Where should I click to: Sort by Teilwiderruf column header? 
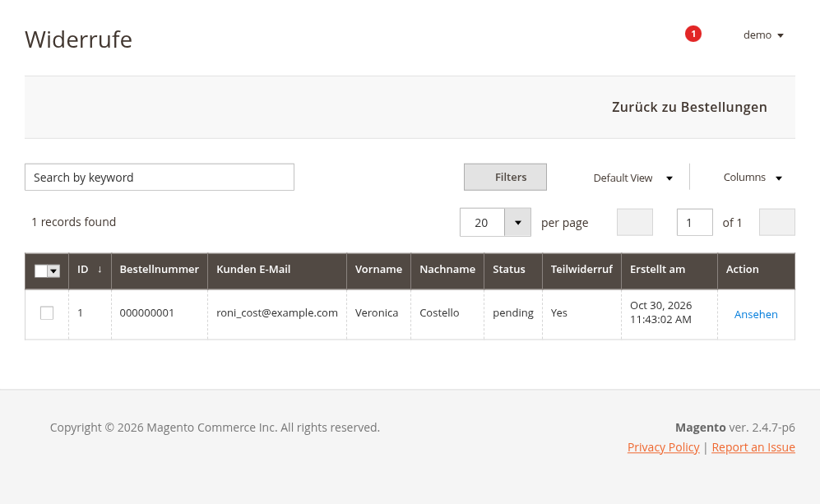pyautogui.click(x=582, y=270)
